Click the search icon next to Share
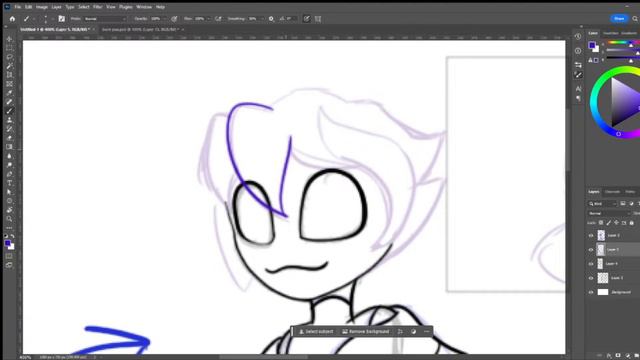 [x=635, y=19]
